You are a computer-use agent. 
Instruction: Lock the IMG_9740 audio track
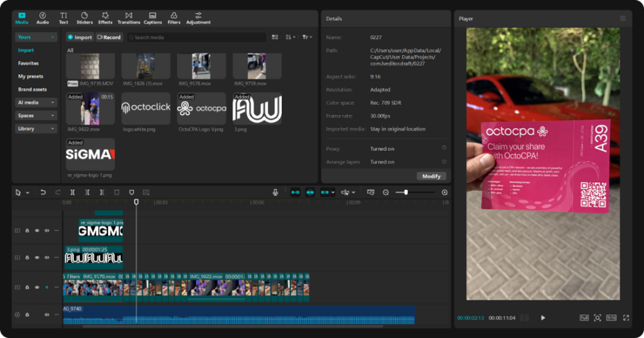click(27, 315)
